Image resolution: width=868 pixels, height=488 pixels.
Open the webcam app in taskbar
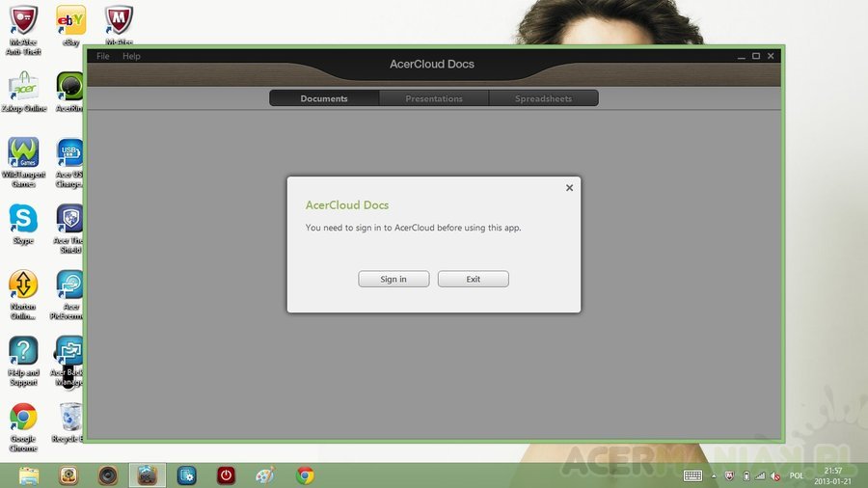click(x=68, y=475)
